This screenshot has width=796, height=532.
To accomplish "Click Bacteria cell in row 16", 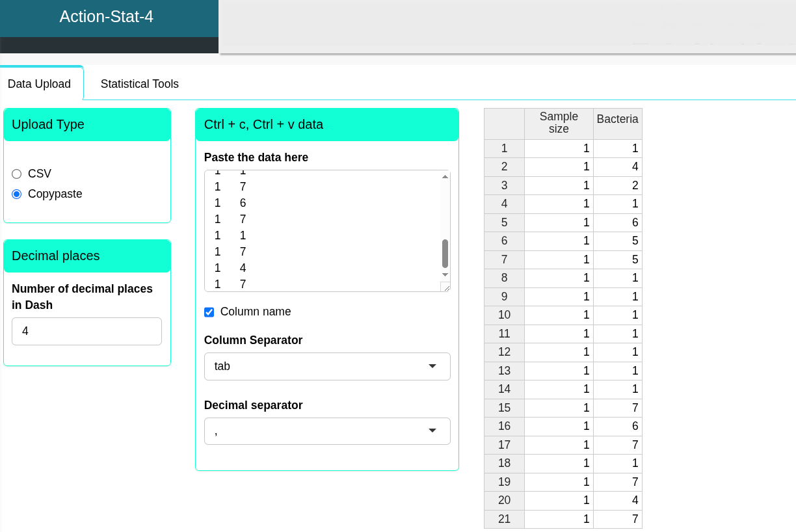I will click(x=618, y=427).
